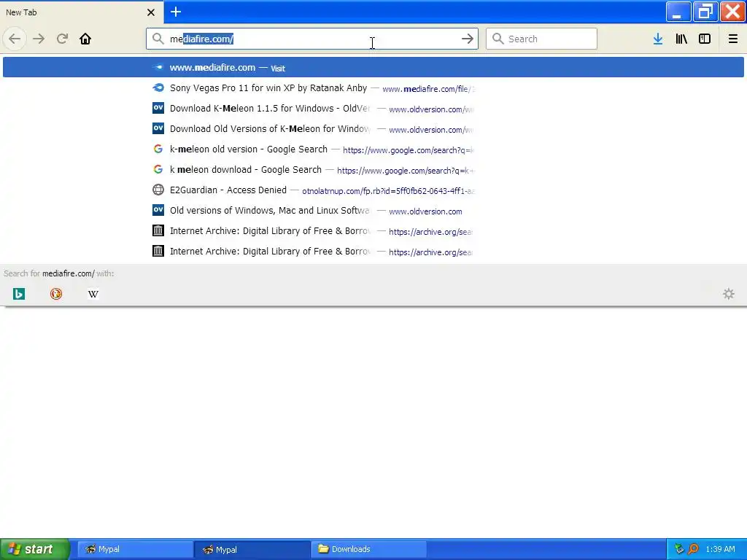Pick Download Old Versions of K-Meleon suggestion
The width and height of the screenshot is (747, 560).
[373, 129]
